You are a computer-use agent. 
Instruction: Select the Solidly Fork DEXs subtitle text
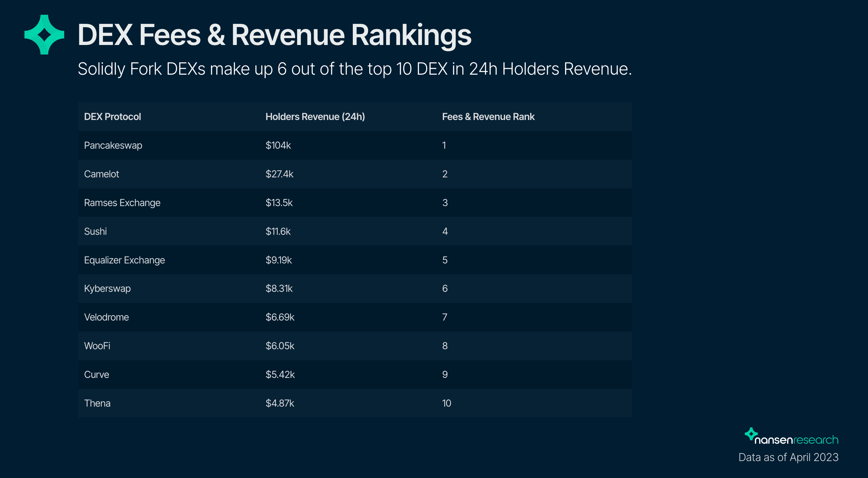pyautogui.click(x=355, y=69)
